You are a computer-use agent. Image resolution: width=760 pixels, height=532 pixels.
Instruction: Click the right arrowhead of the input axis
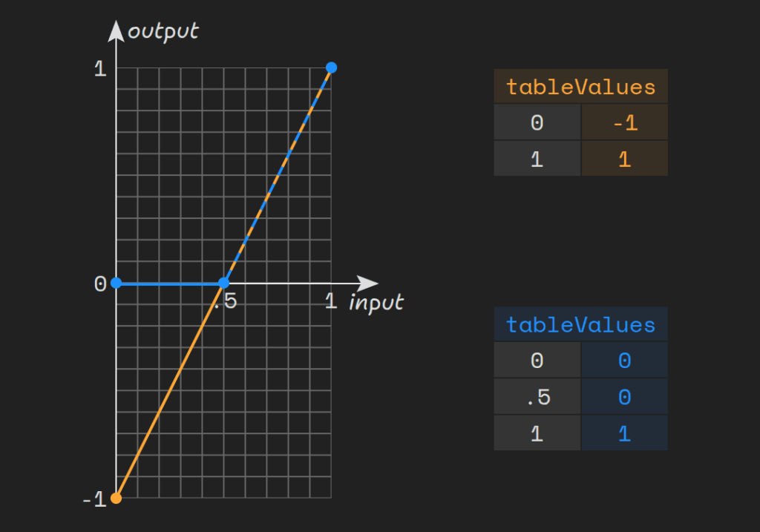(x=367, y=283)
